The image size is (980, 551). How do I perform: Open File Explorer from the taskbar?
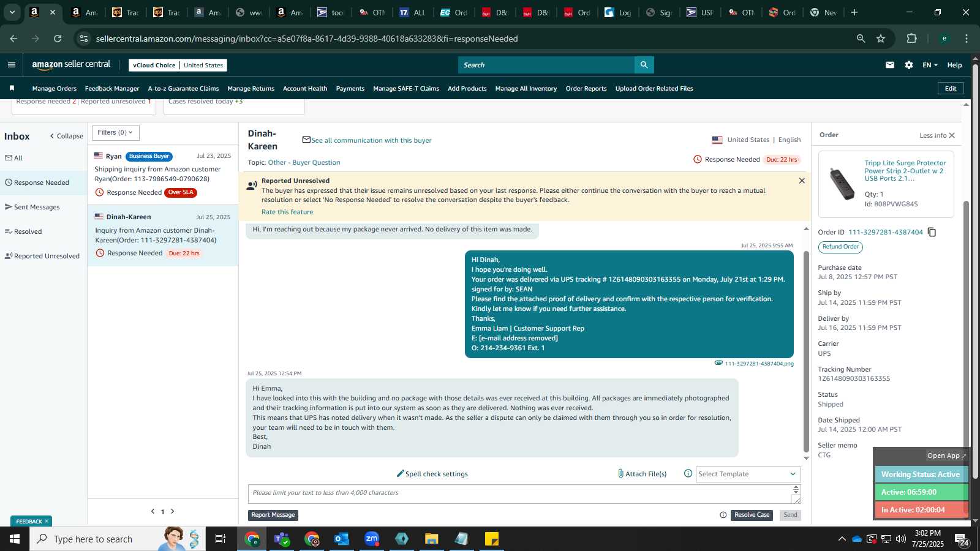[432, 539]
